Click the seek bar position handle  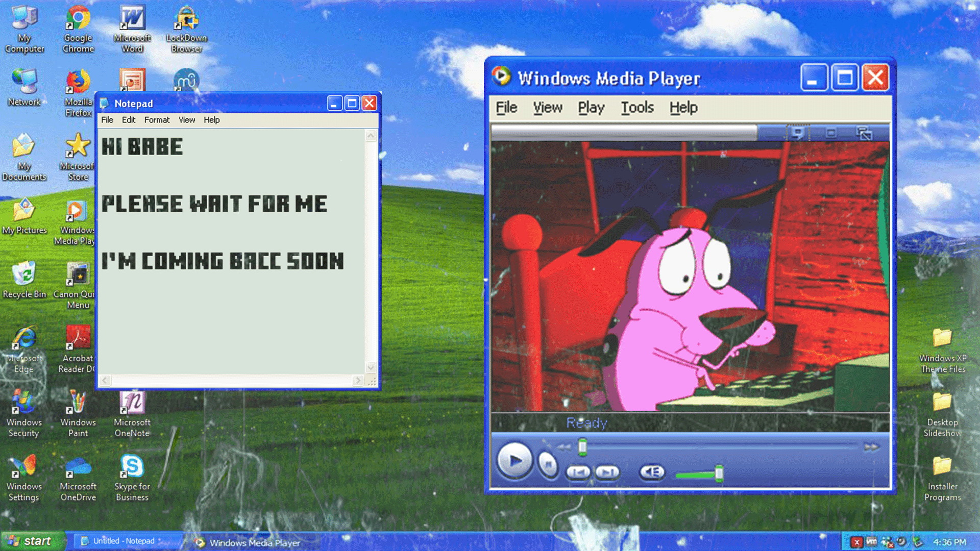coord(582,447)
